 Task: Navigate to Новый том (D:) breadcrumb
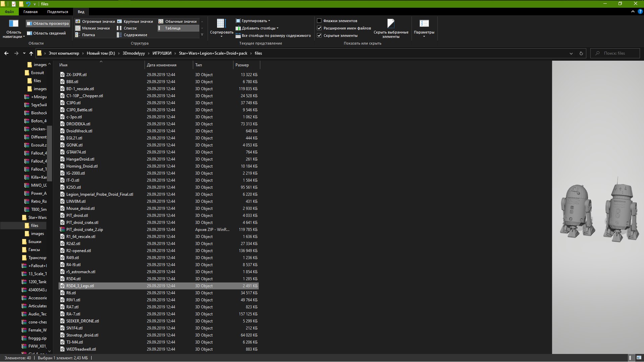tap(101, 53)
